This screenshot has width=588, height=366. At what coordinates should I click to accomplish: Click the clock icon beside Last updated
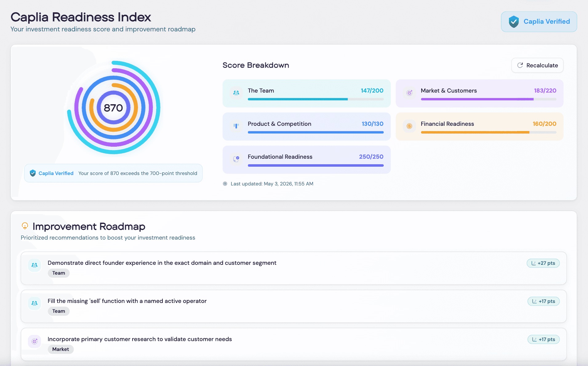pyautogui.click(x=225, y=184)
